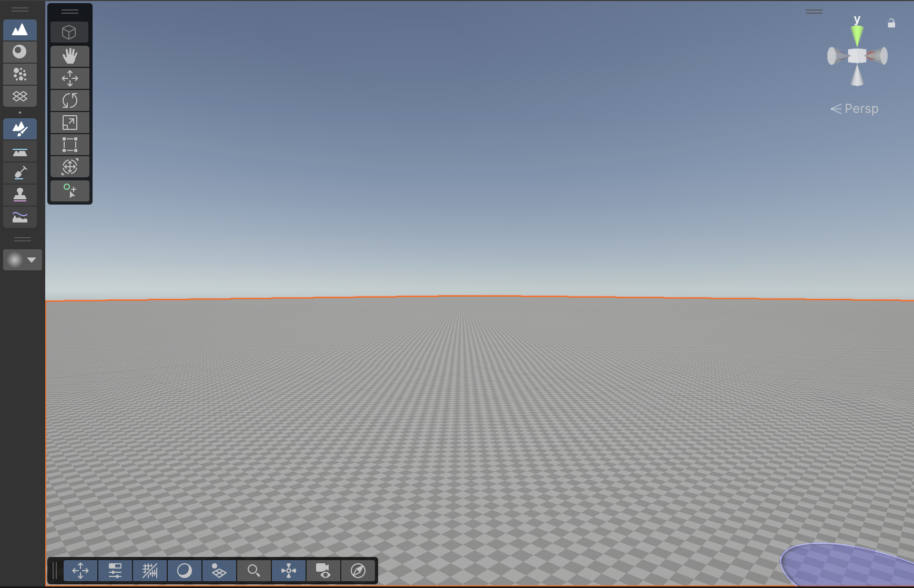914x588 pixels.
Task: Choose the Paint Holes shovel tool
Action: [x=20, y=173]
